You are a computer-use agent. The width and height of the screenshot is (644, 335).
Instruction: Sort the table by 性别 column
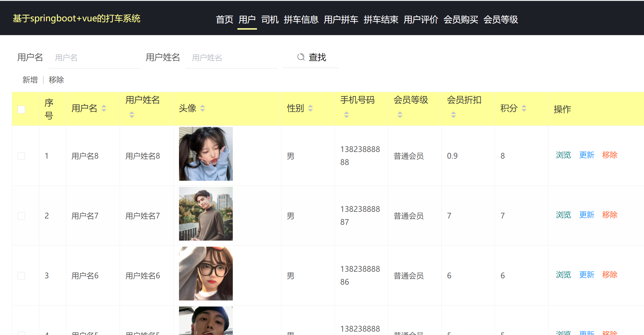[310, 108]
